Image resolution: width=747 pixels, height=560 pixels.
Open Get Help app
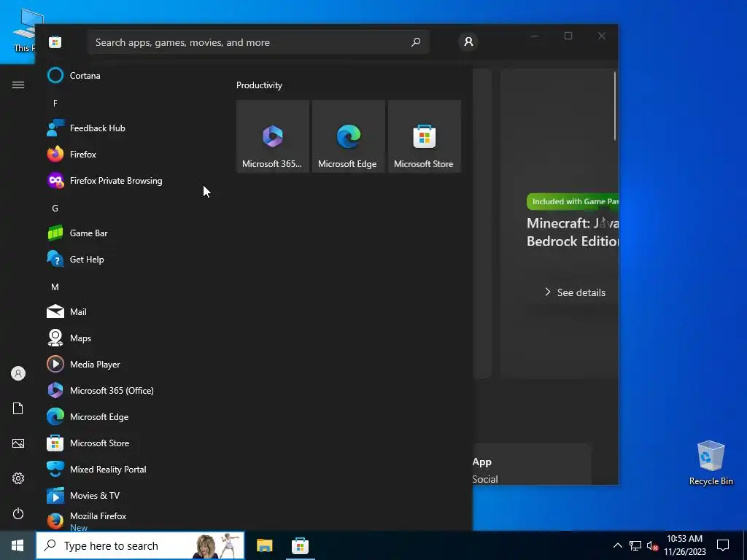tap(128, 259)
